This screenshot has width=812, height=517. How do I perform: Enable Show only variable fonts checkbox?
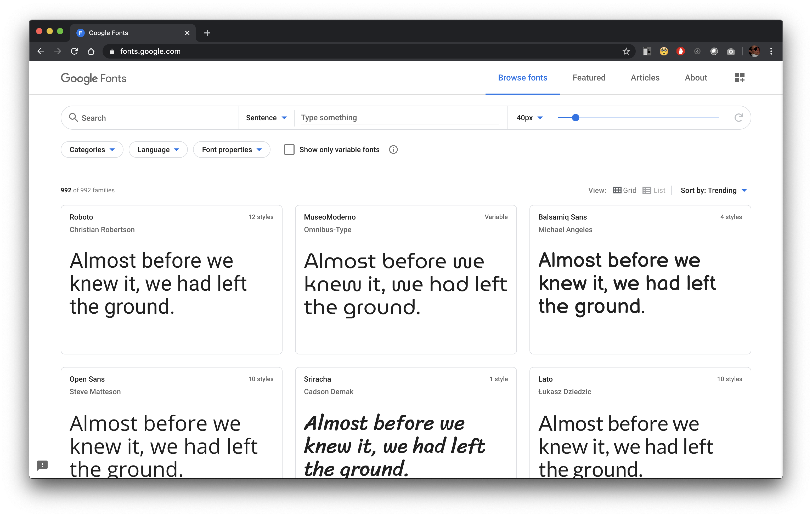(289, 150)
